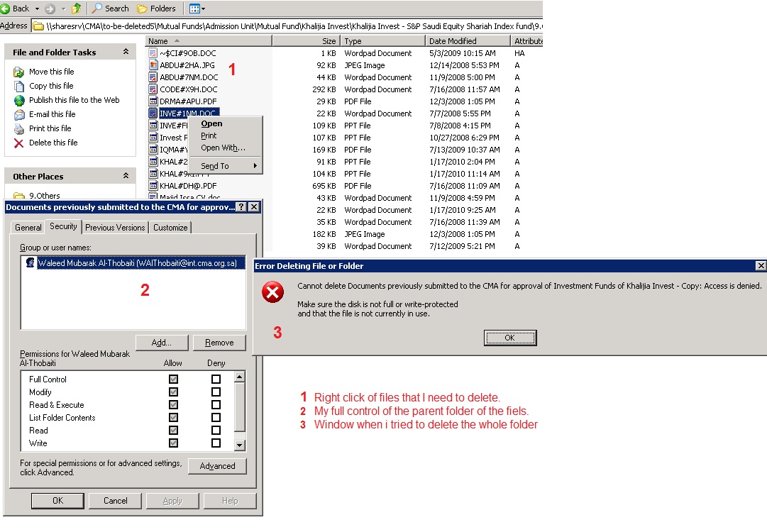Click the Forward arrow icon
Image resolution: width=767 pixels, height=532 pixels.
coord(50,9)
